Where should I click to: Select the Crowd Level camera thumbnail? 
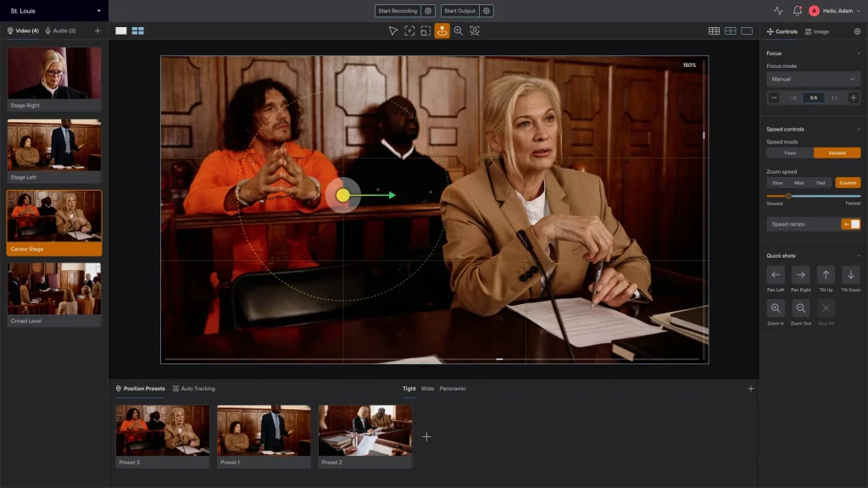pyautogui.click(x=54, y=294)
